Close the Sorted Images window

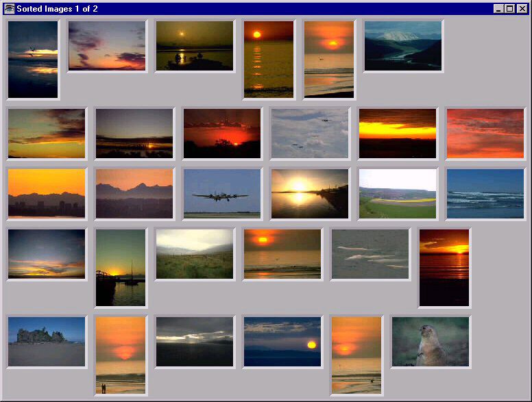[x=522, y=9]
